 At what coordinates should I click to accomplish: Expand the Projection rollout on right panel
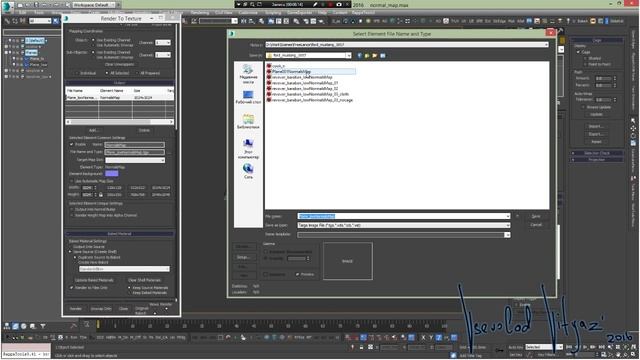pos(597,160)
